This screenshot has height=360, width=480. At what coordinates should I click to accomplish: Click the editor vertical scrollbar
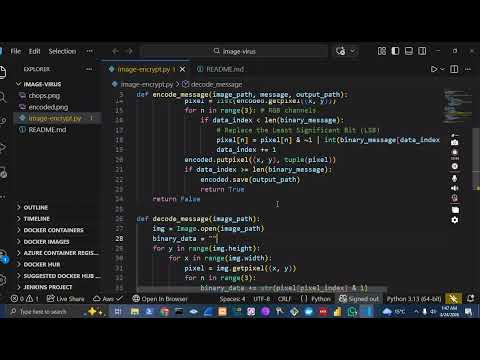point(476,159)
